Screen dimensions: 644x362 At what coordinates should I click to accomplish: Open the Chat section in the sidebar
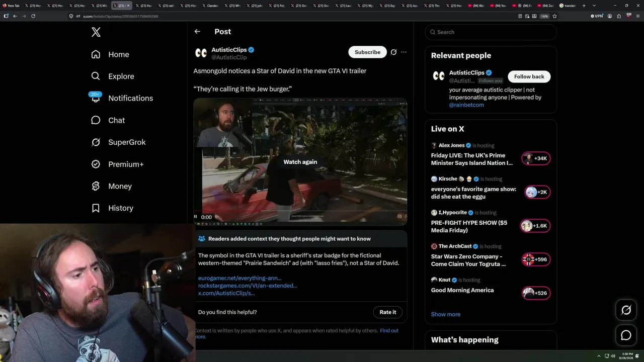pos(108,120)
